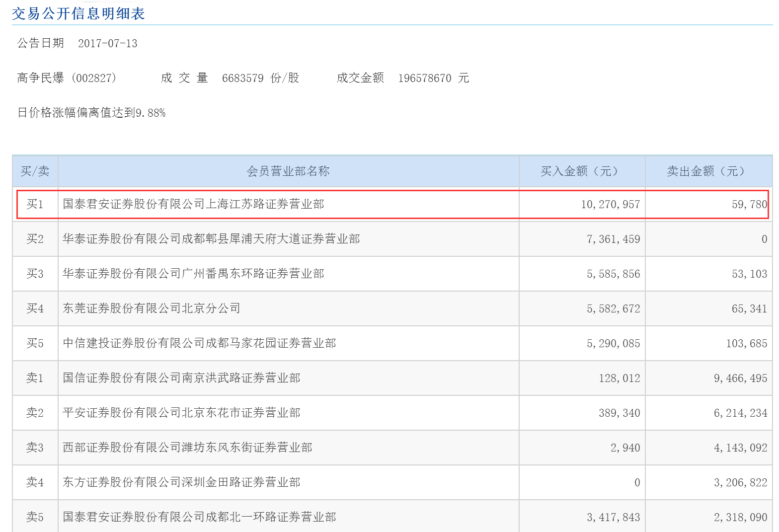Viewport: 779px width, 532px height.
Task: Click the sell amount 53,103
Action: click(x=749, y=274)
